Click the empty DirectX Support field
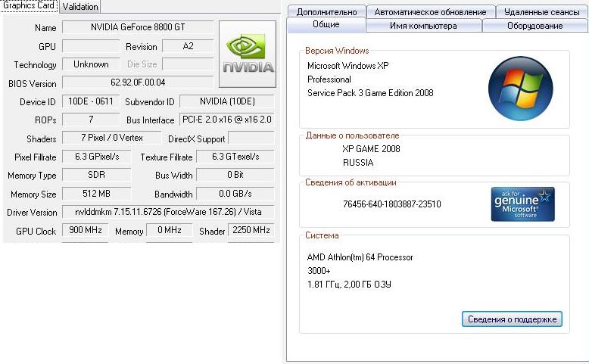 coord(251,138)
